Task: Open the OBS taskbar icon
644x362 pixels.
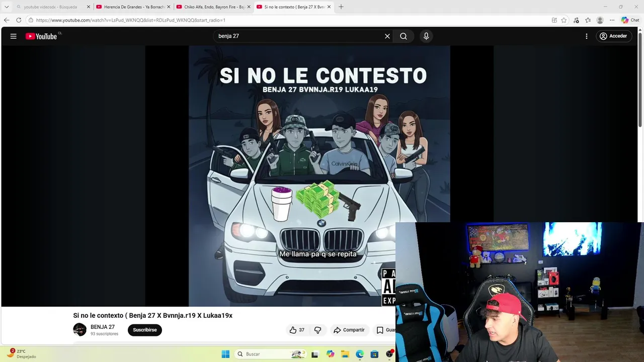Action: (389, 354)
